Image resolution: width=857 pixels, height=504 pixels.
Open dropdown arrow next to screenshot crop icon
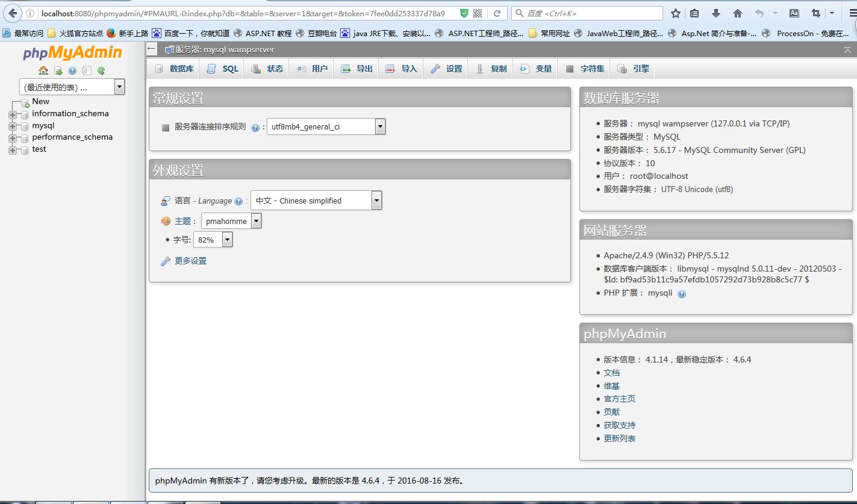tap(832, 13)
